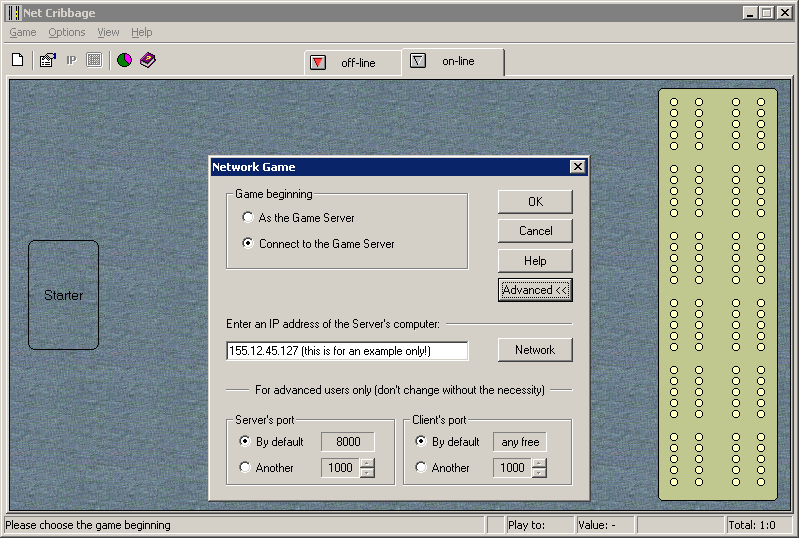
Task: Decrease Client's port spinner value
Action: [x=539, y=473]
